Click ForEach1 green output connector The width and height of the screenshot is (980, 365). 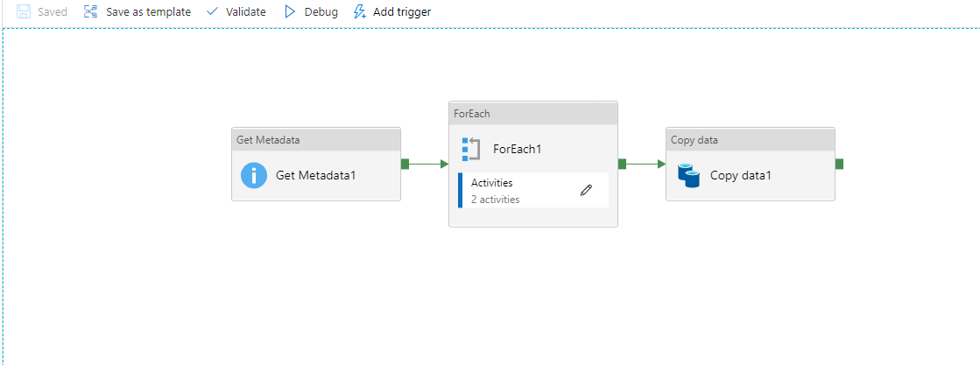(622, 164)
